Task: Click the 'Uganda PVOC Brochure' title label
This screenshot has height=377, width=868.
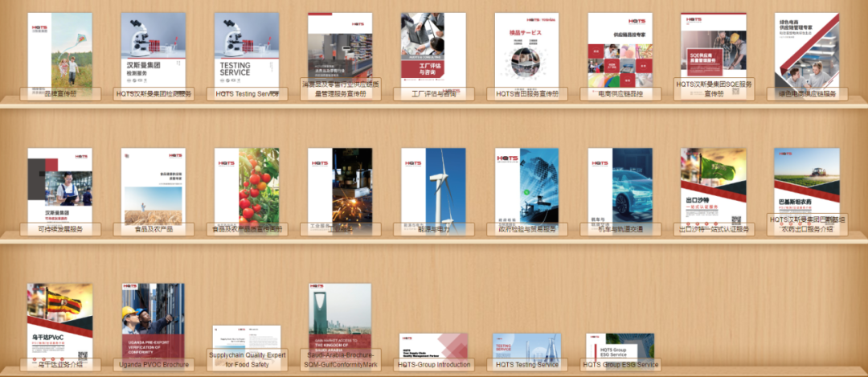Action: (x=154, y=365)
